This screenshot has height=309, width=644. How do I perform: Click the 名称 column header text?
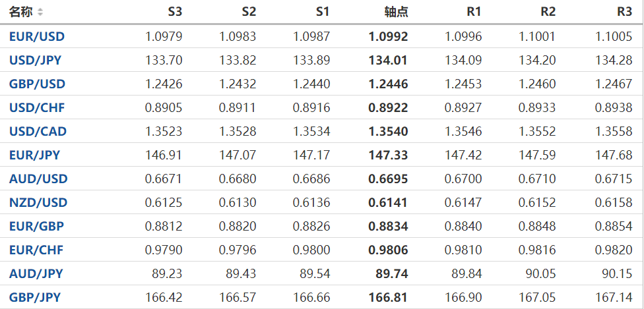pyautogui.click(x=21, y=12)
